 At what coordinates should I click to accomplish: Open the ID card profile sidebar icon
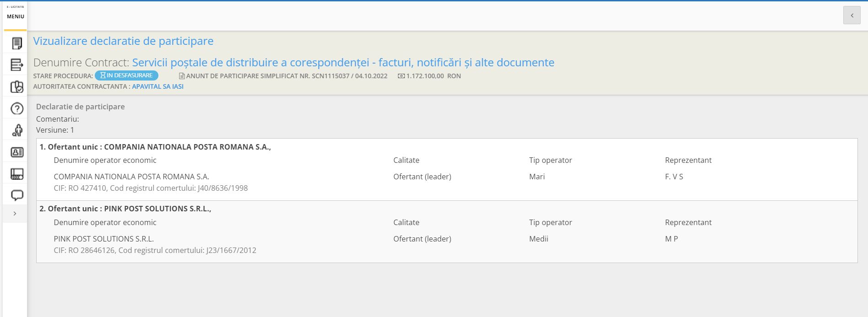pyautogui.click(x=17, y=152)
